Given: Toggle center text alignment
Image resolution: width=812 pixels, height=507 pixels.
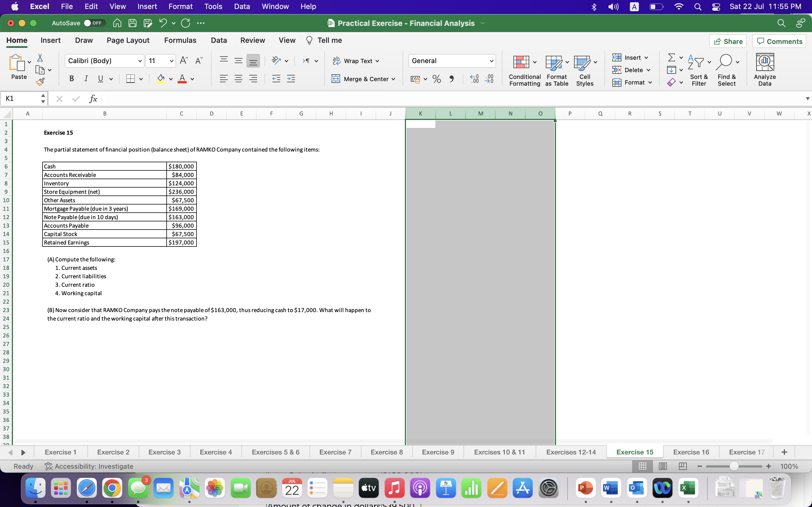Looking at the screenshot, I should (239, 79).
